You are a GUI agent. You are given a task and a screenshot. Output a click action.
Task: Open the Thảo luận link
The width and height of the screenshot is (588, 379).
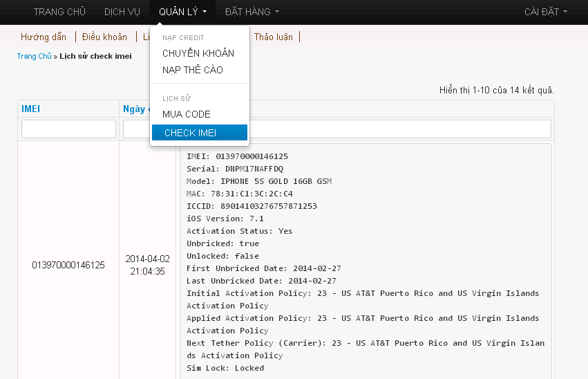tap(274, 37)
